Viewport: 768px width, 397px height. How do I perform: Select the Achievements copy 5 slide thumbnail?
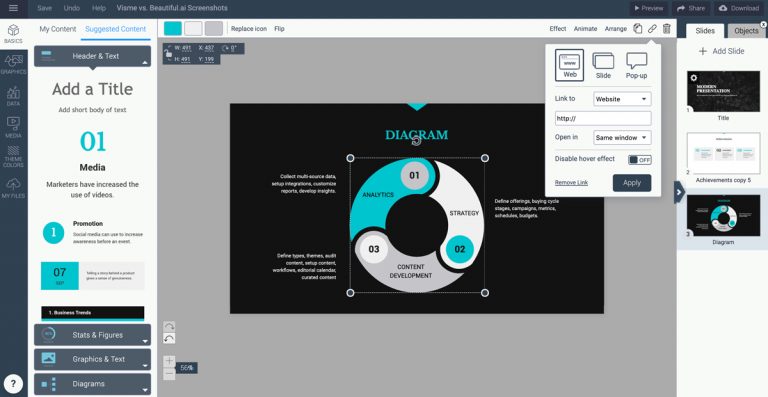point(723,153)
